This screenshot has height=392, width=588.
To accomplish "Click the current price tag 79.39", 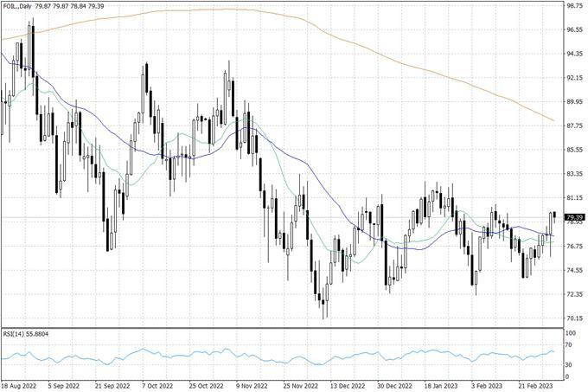I will coord(575,217).
